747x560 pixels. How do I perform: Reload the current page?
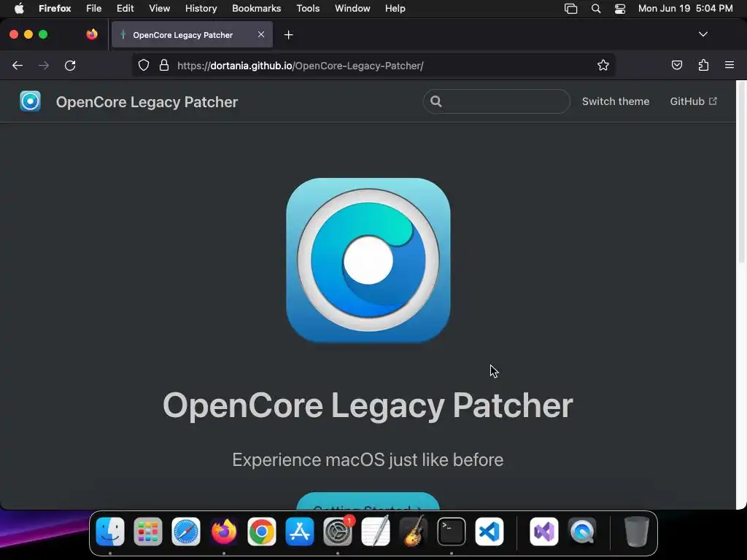pos(70,65)
